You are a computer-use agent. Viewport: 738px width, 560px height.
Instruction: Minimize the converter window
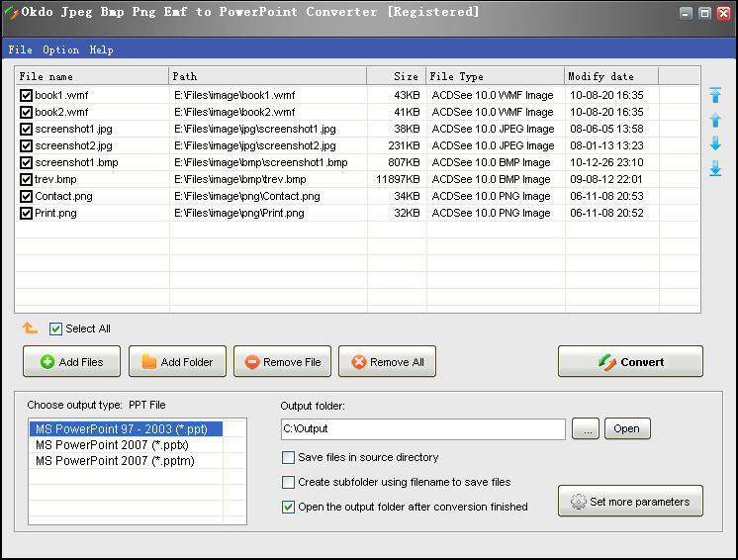(x=686, y=13)
